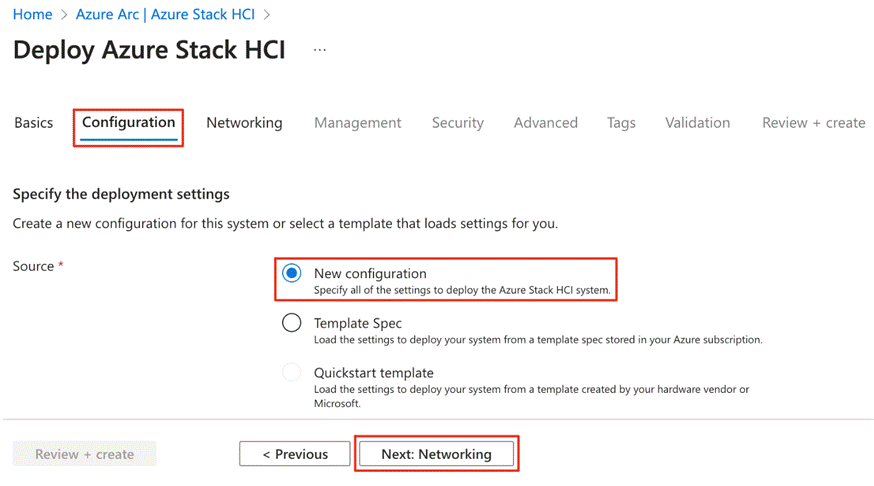This screenshot has width=874, height=486.
Task: Open the Validation tab
Action: pos(697,123)
